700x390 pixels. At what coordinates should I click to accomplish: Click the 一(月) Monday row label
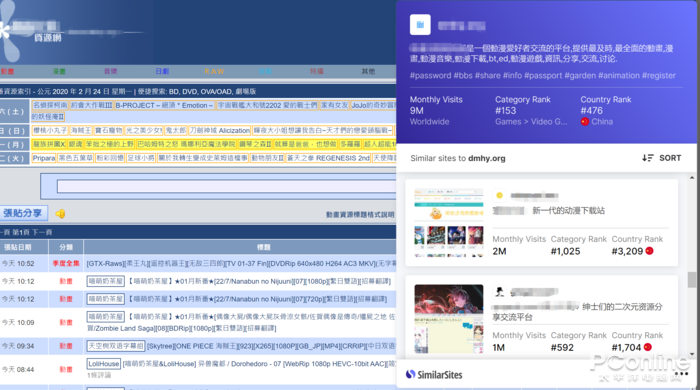pos(13,144)
